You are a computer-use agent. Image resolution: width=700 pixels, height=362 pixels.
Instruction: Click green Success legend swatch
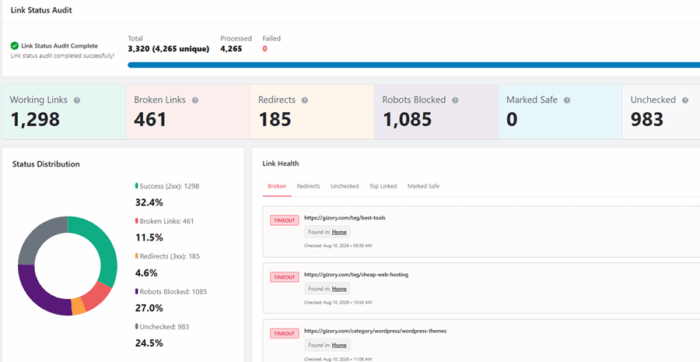[x=137, y=186]
